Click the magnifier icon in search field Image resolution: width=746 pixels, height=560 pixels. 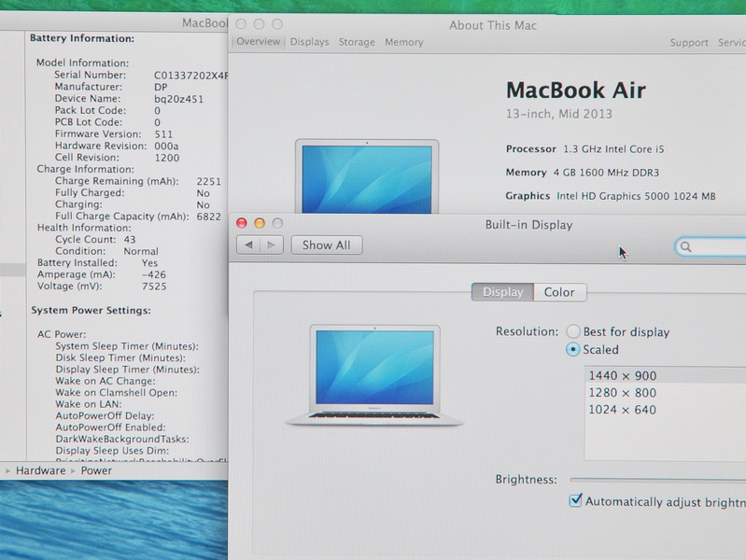click(x=685, y=246)
